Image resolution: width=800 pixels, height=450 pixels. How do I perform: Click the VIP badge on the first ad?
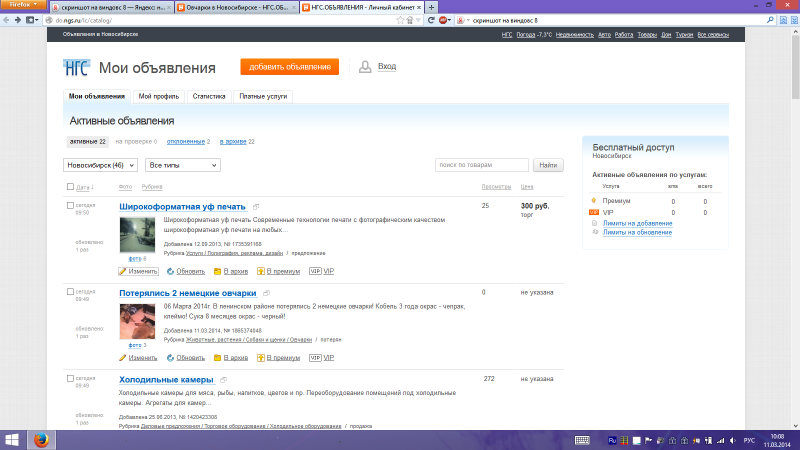click(315, 271)
